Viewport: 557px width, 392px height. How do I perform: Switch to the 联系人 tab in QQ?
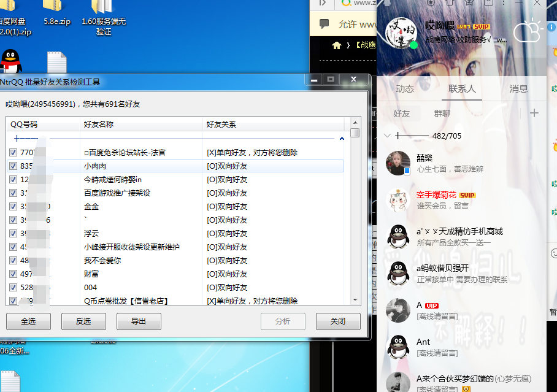tap(462, 89)
